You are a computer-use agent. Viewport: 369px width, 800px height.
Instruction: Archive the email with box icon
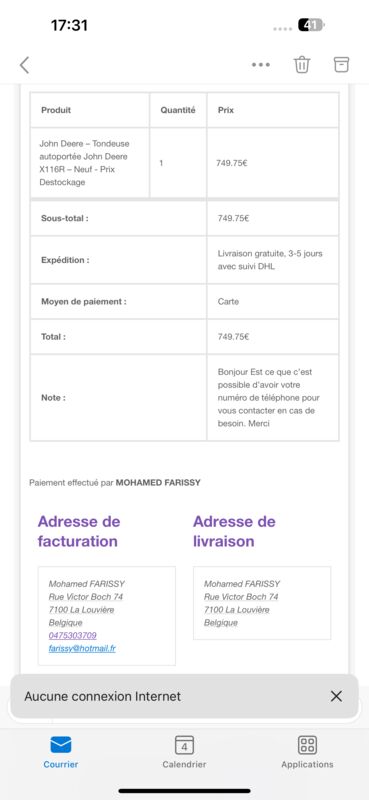[341, 64]
